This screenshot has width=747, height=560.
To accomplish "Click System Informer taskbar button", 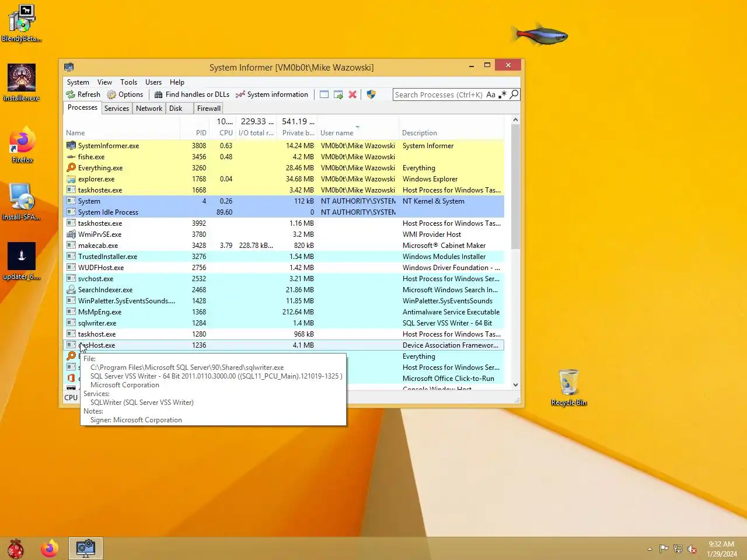I will (x=86, y=549).
